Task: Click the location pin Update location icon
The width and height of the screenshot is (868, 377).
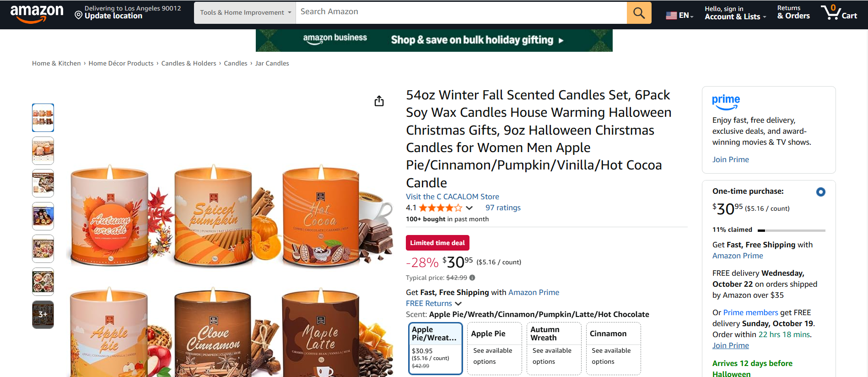Action: [79, 16]
